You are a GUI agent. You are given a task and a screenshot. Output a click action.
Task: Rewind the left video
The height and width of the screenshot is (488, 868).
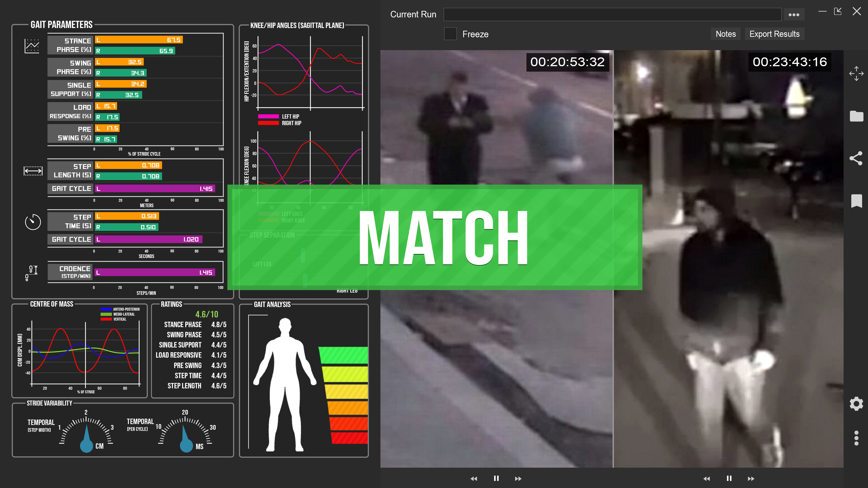pos(474,479)
